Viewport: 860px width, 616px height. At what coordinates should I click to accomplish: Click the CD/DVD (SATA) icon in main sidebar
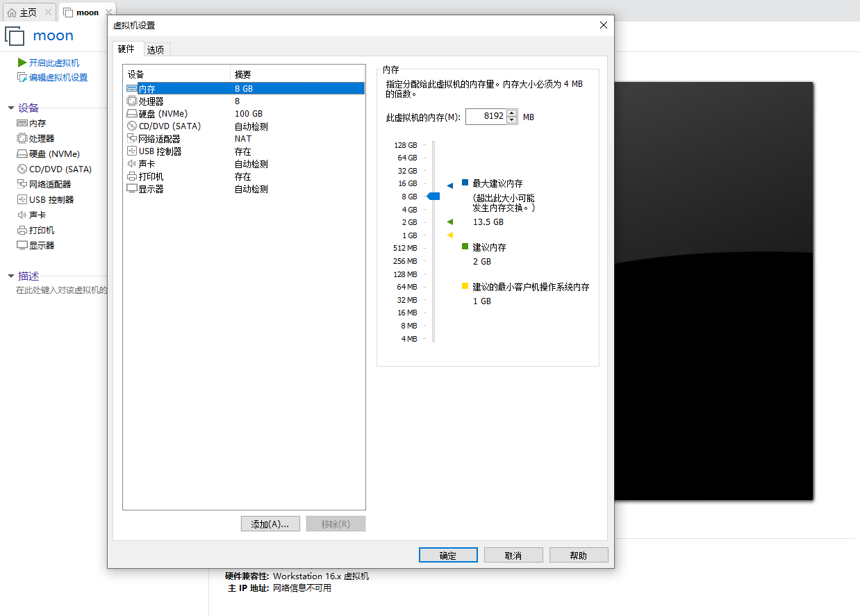pyautogui.click(x=22, y=169)
